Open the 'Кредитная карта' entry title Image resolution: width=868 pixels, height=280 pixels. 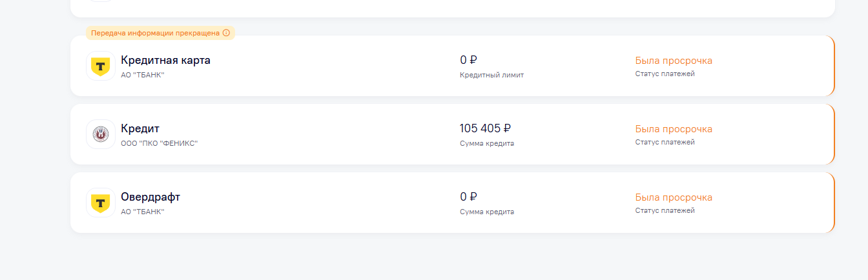click(165, 61)
